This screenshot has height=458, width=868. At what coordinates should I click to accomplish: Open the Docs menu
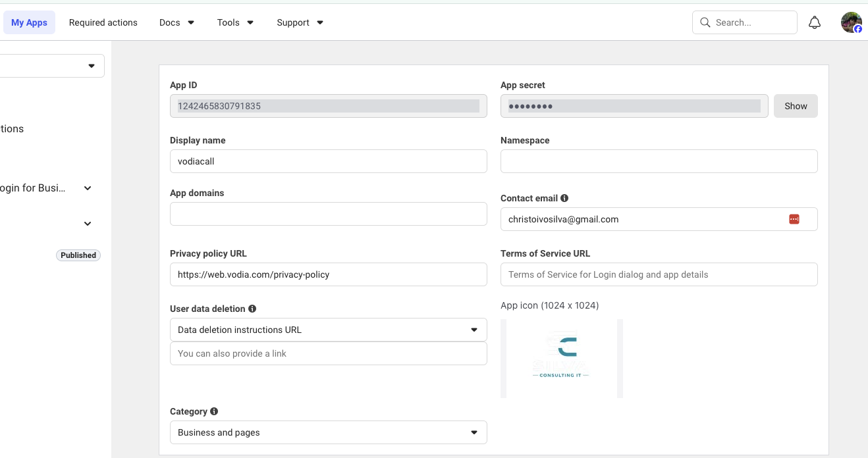click(176, 22)
